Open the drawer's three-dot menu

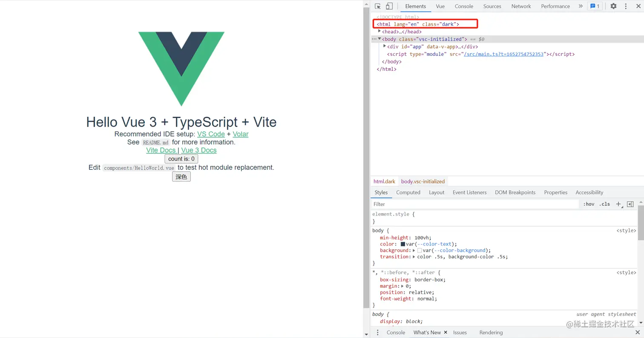pos(377,332)
